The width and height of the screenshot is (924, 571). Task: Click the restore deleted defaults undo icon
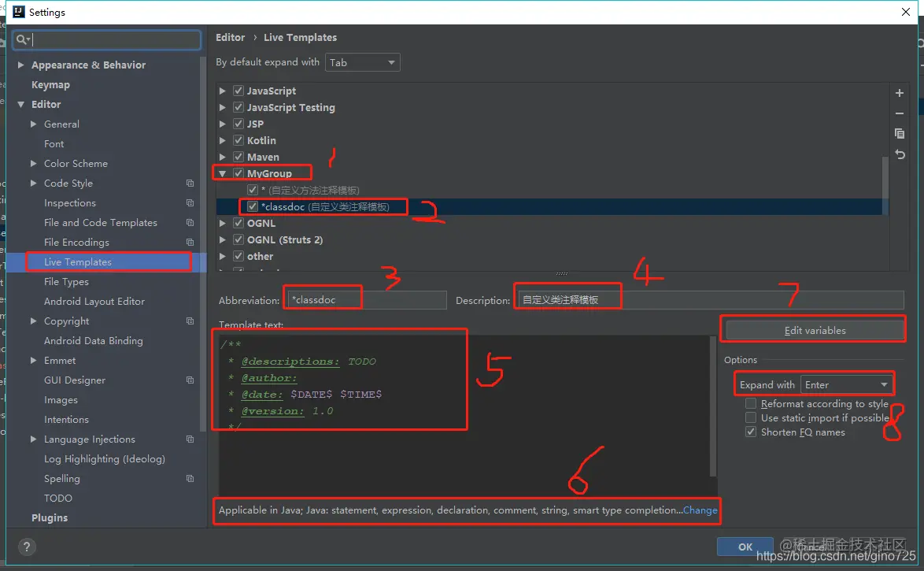tap(900, 154)
